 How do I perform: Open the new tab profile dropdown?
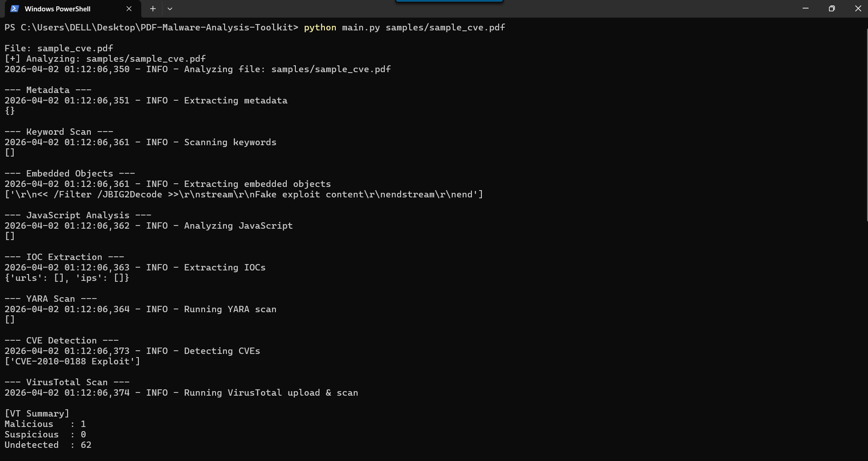[x=170, y=9]
